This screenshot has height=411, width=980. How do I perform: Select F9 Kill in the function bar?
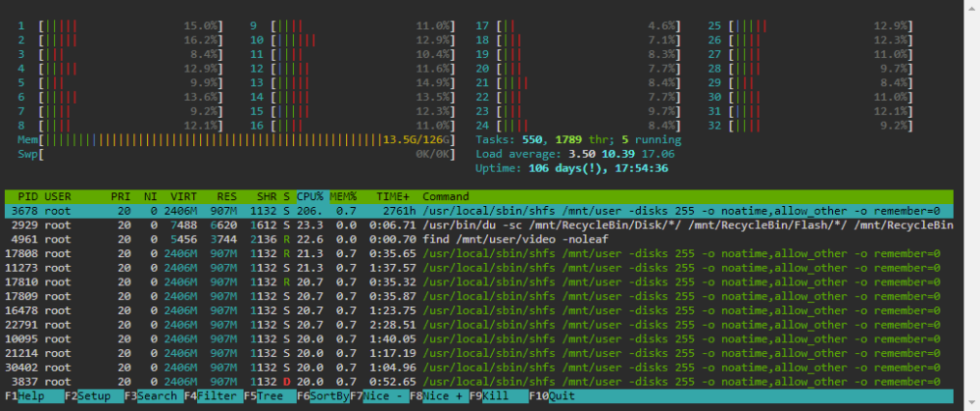coord(499,396)
